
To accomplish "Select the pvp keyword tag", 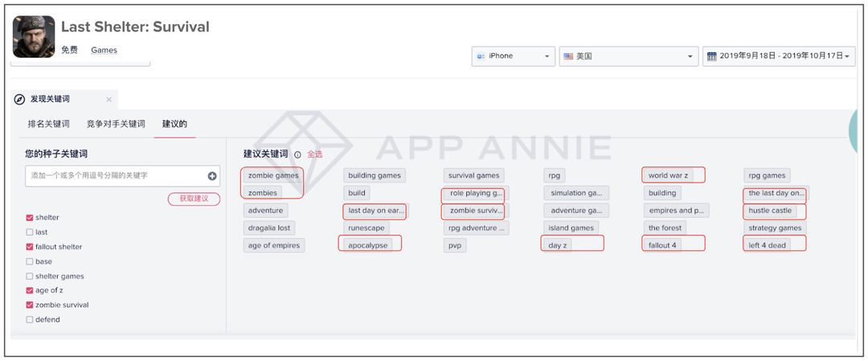I will 455,246.
